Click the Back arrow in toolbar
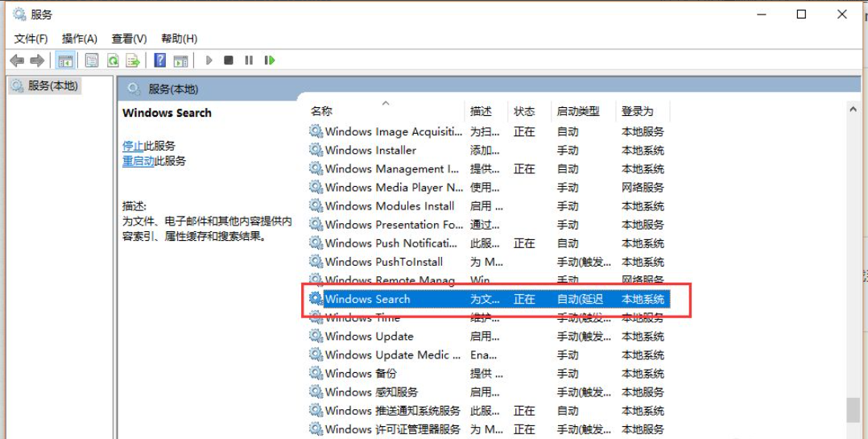This screenshot has height=439, width=868. point(16,60)
